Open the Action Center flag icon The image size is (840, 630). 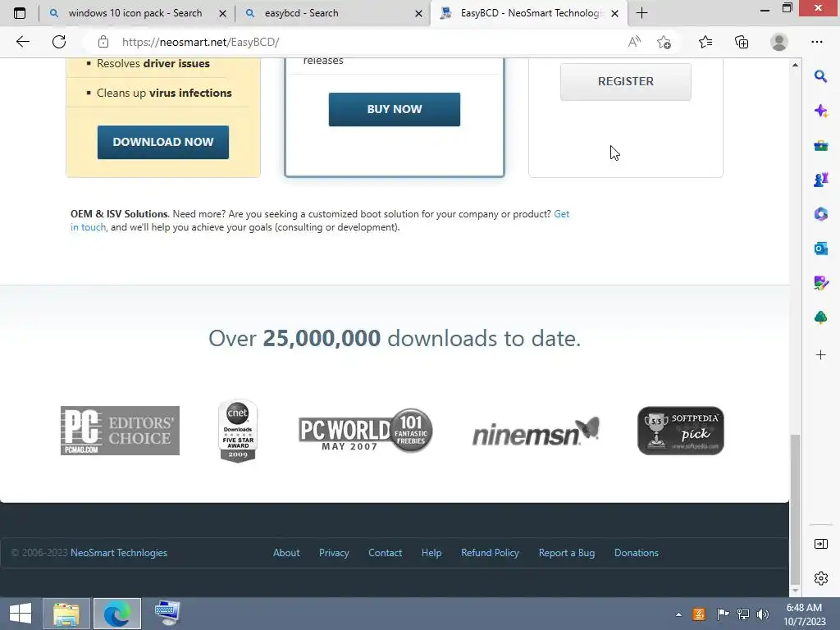[723, 614]
